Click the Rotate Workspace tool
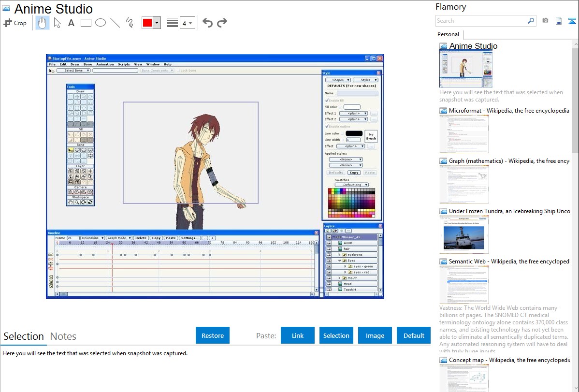 click(84, 203)
